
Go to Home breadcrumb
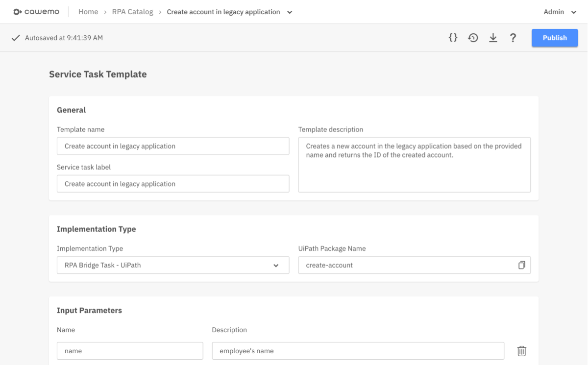coord(88,12)
